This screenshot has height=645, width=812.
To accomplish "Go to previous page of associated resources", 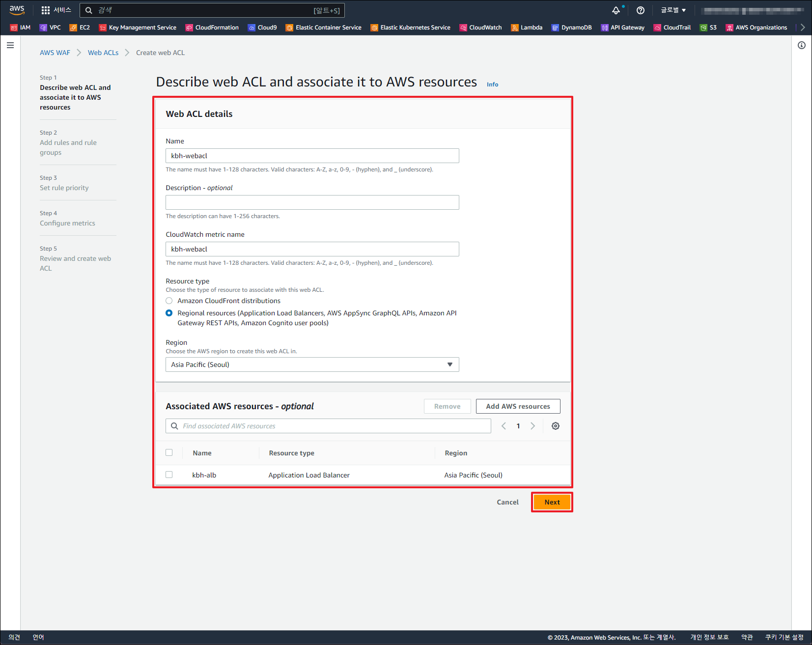I will (504, 426).
